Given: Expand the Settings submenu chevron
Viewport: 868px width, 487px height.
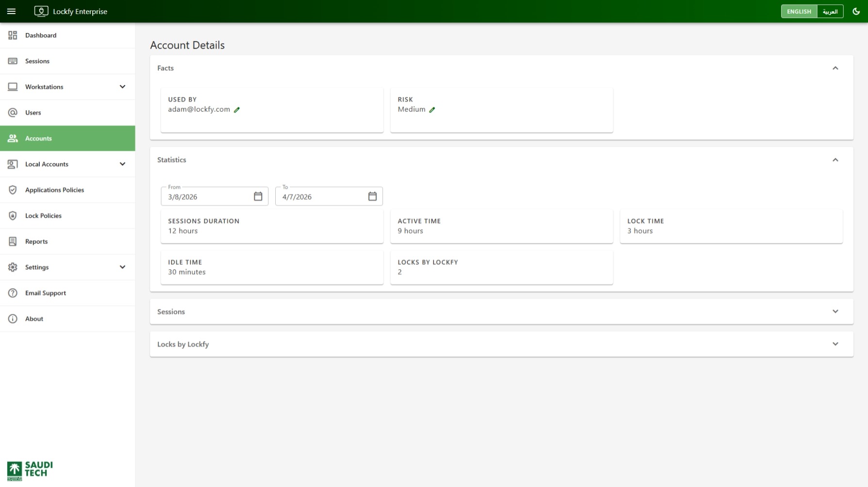Looking at the screenshot, I should click(122, 267).
